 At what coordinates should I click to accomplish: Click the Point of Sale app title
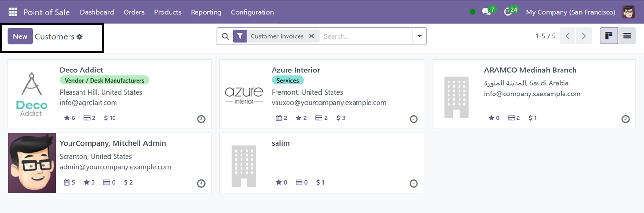(x=46, y=12)
